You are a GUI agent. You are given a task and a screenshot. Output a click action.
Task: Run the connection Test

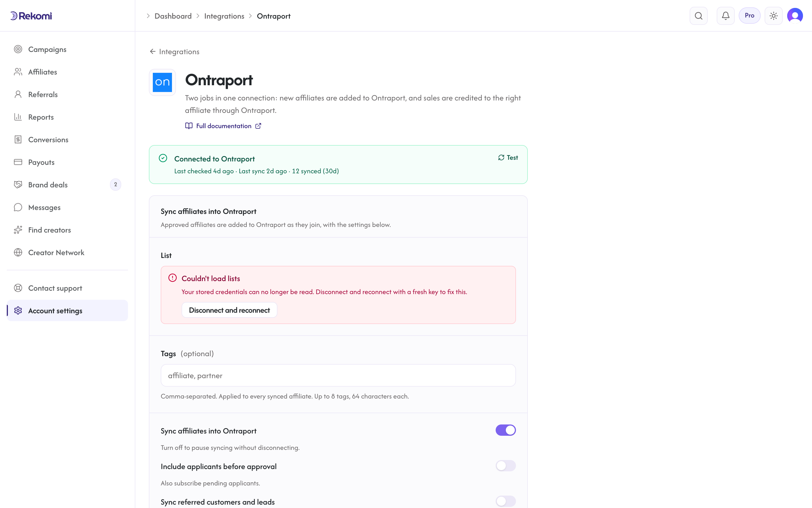click(x=508, y=157)
